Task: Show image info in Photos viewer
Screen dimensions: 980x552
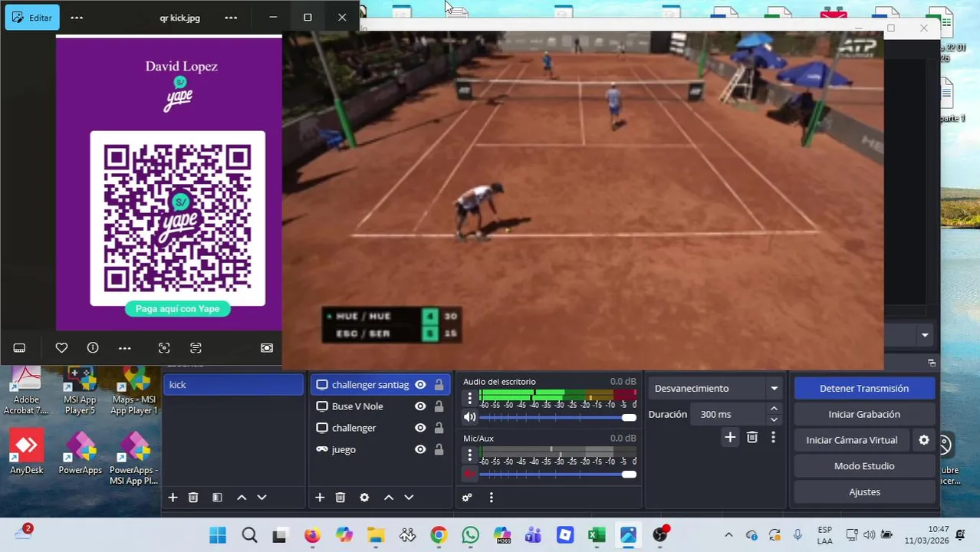Action: 93,348
